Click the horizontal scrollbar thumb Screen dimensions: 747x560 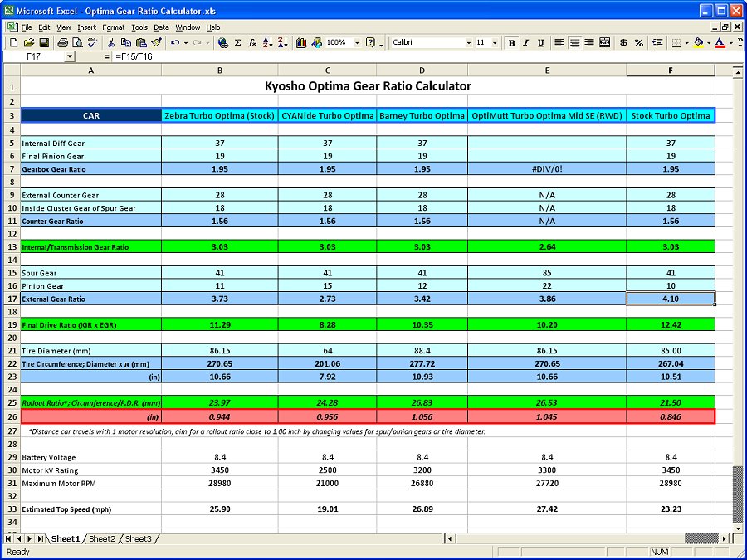pyautogui.click(x=701, y=539)
